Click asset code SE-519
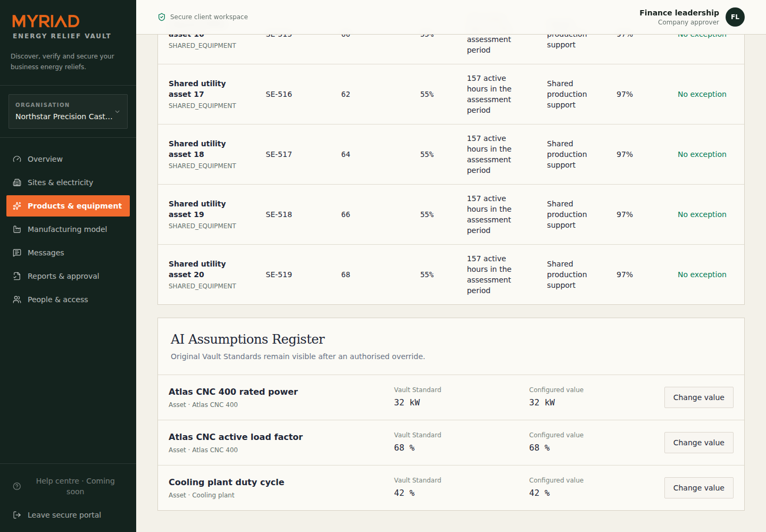This screenshot has height=532, width=766. click(279, 275)
